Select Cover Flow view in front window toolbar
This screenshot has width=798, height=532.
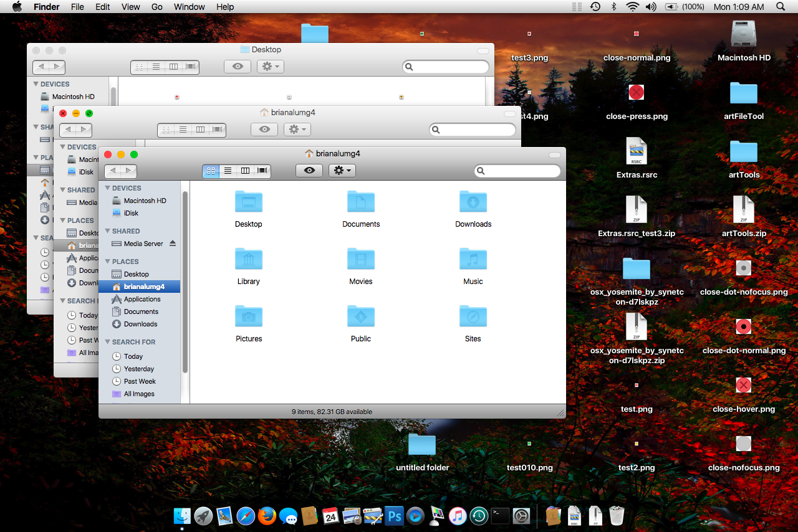262,171
